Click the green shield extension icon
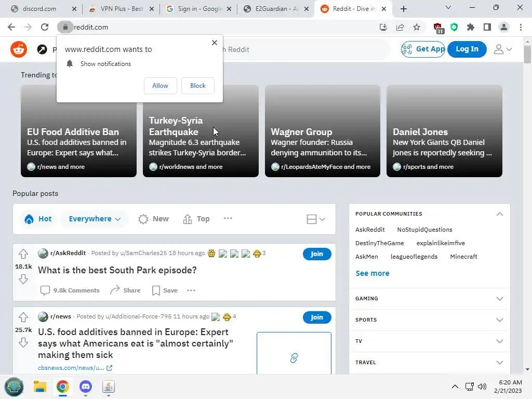The height and width of the screenshot is (399, 532). point(454,27)
